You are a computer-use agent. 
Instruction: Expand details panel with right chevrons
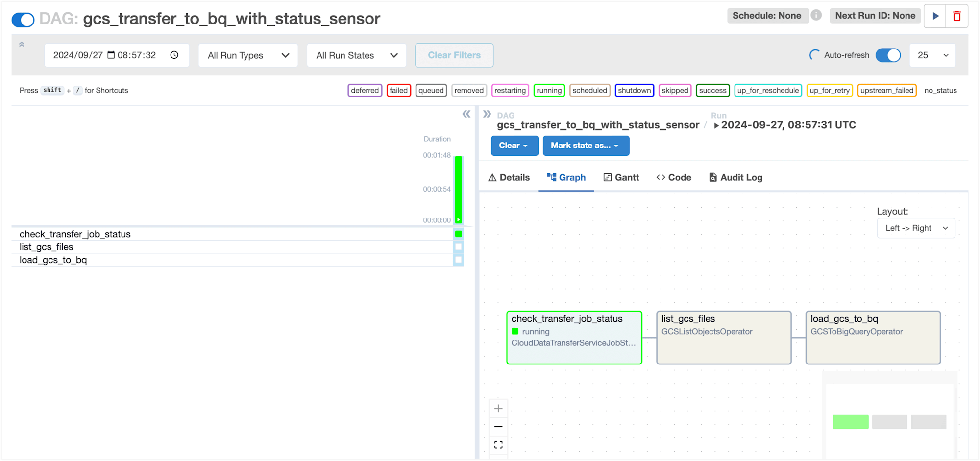pos(487,114)
